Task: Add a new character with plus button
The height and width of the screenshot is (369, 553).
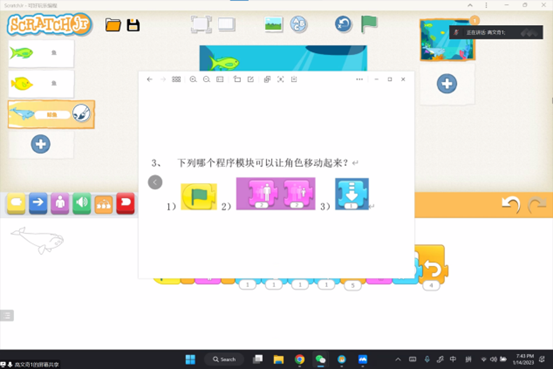Action: point(41,144)
